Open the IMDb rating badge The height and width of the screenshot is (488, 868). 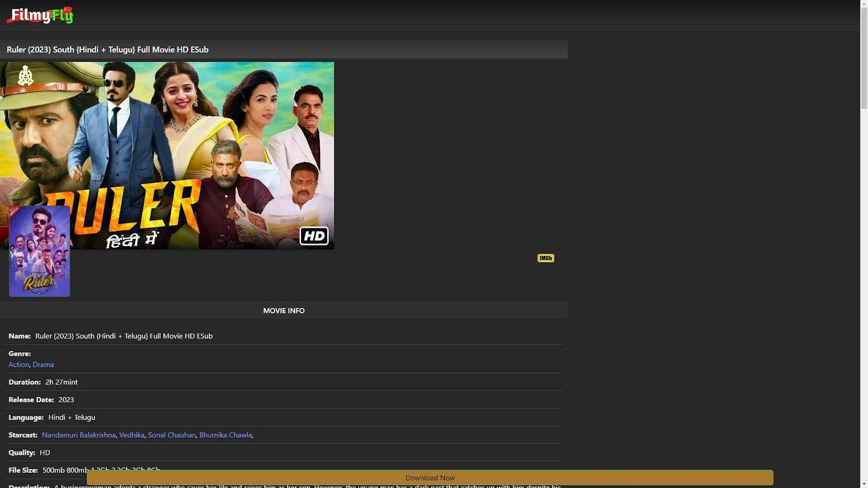click(x=545, y=258)
